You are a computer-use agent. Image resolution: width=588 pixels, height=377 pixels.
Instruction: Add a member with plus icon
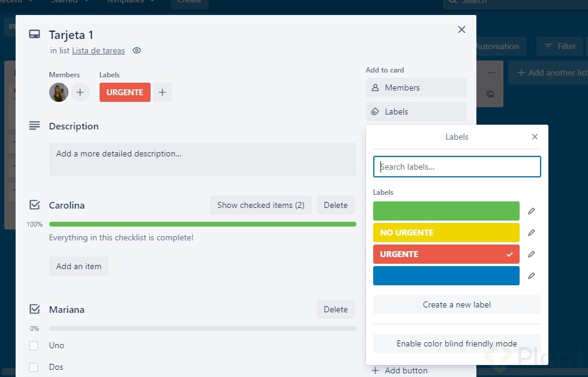(x=80, y=92)
